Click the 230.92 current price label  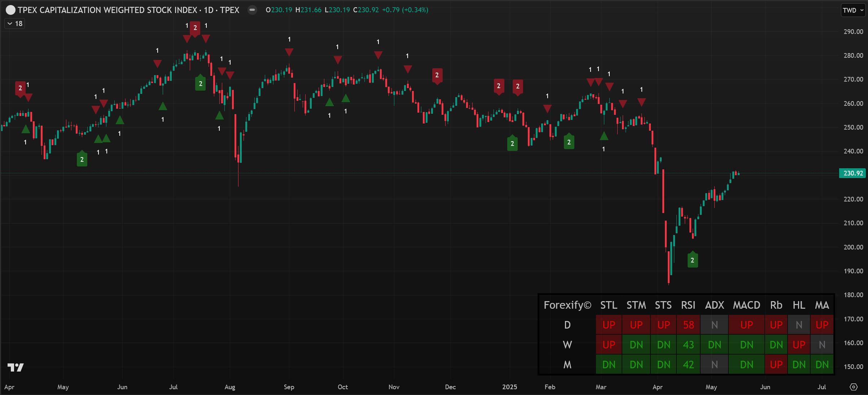[x=853, y=173]
